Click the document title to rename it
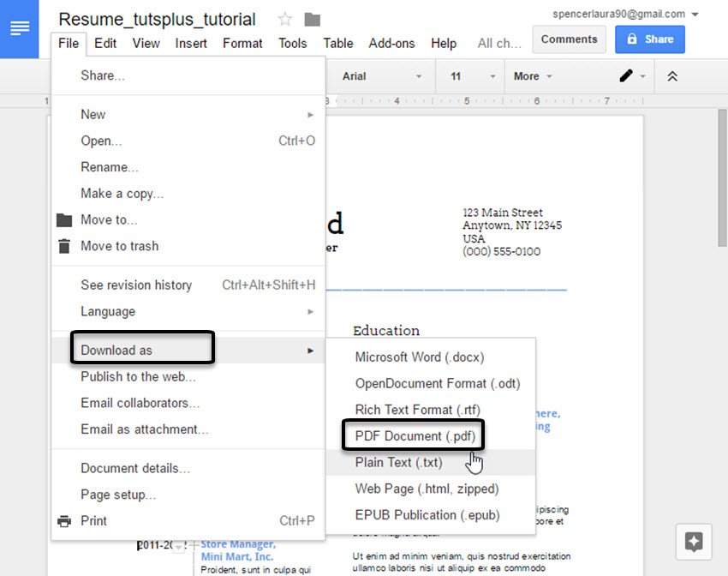 [157, 19]
